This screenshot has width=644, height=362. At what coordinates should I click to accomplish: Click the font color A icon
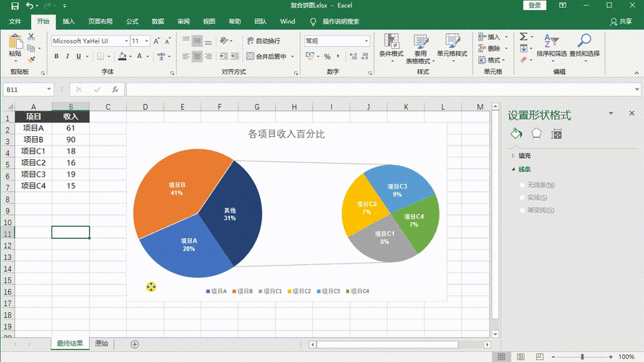[140, 56]
